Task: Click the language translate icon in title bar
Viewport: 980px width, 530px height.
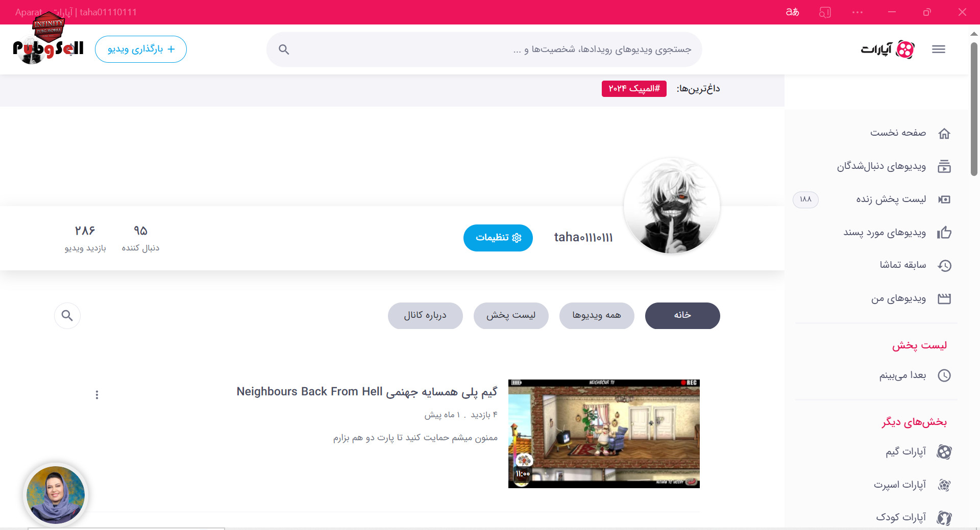Action: coord(792,12)
